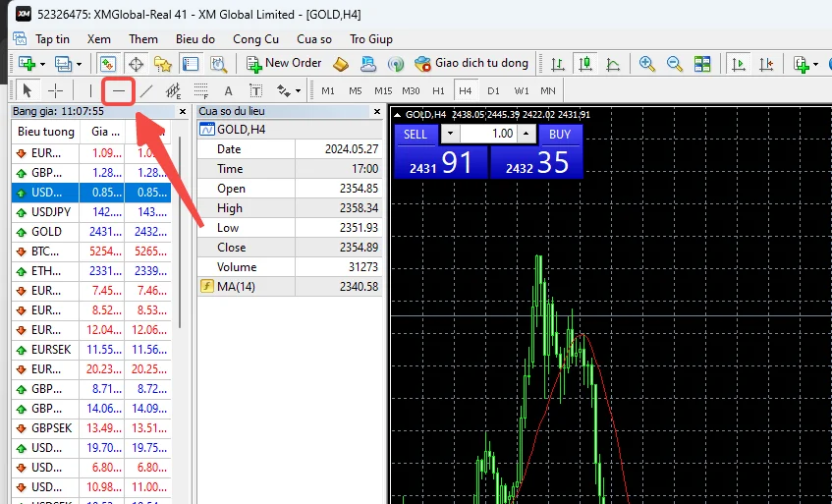Screen dimensions: 832x504
Task: Select the vertical line drawing tool
Action: (x=90, y=91)
